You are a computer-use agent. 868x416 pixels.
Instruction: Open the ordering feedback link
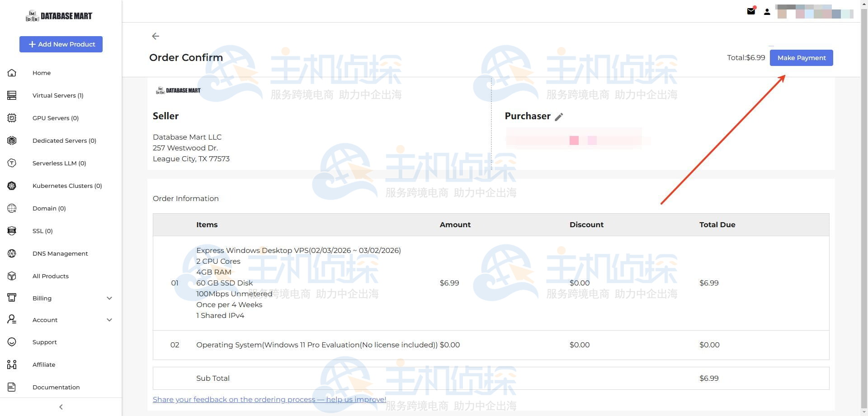pyautogui.click(x=269, y=399)
